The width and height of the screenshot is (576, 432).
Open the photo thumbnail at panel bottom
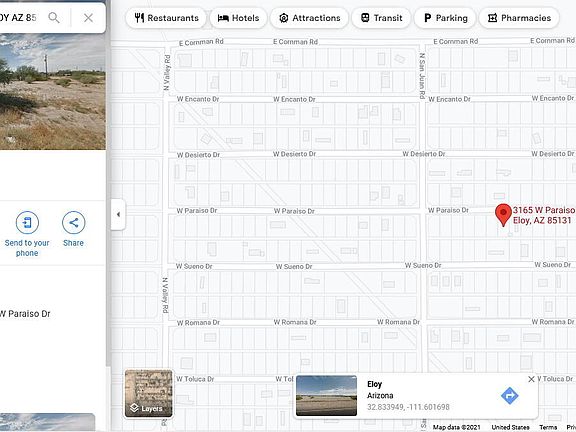click(x=47, y=422)
